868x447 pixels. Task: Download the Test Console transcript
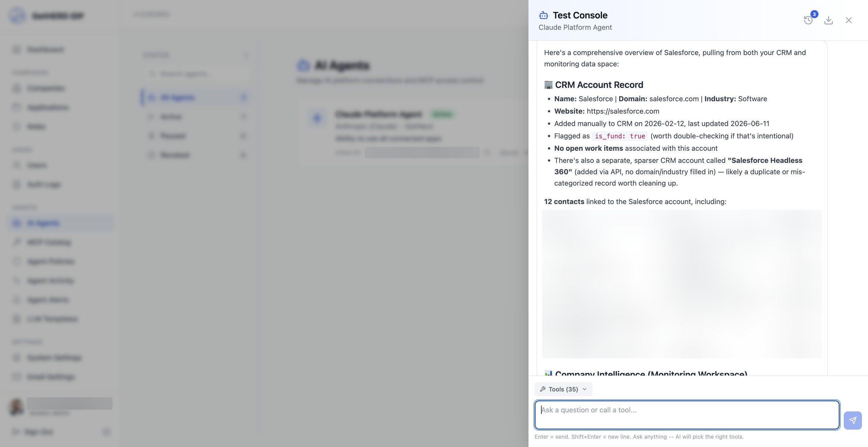click(x=829, y=20)
